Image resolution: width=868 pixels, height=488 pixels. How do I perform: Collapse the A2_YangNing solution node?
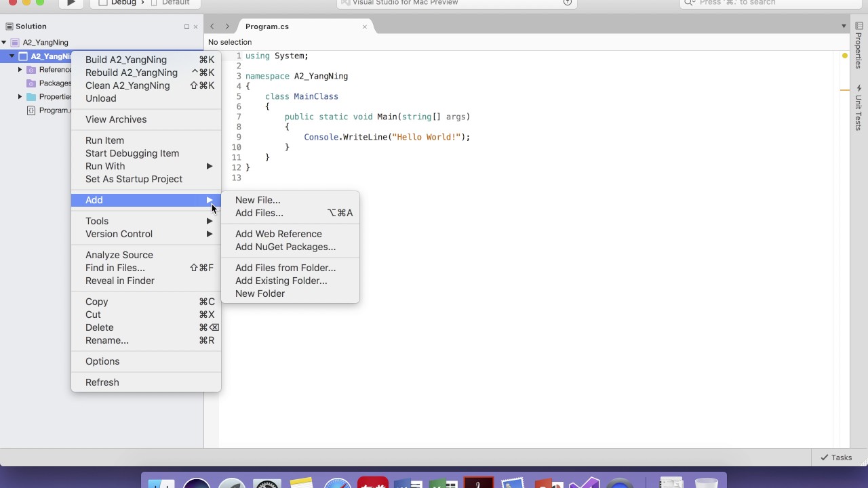tap(4, 43)
